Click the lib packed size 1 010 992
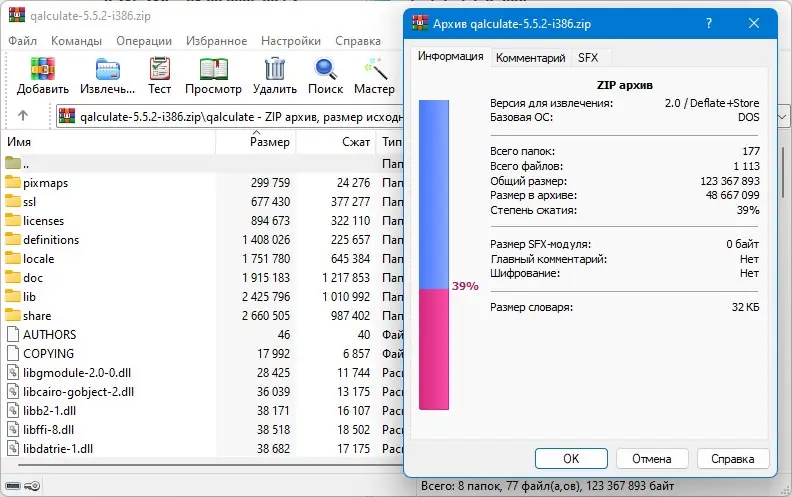 click(346, 296)
